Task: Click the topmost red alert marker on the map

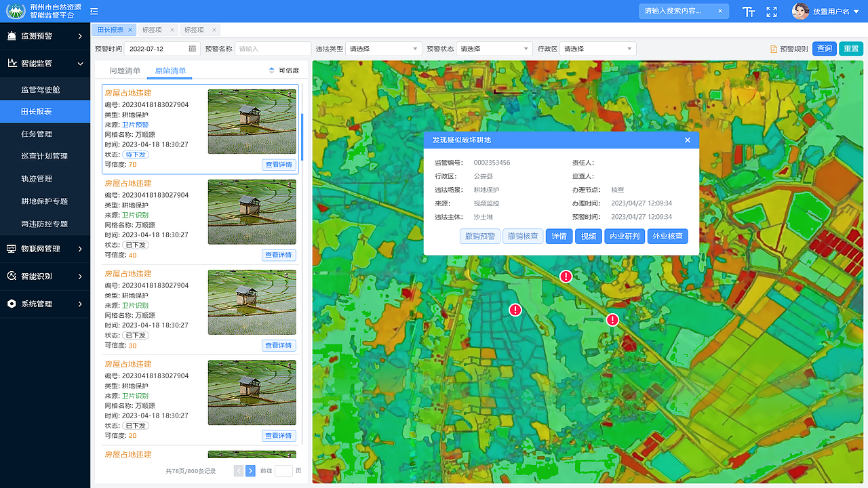Action: (x=566, y=276)
